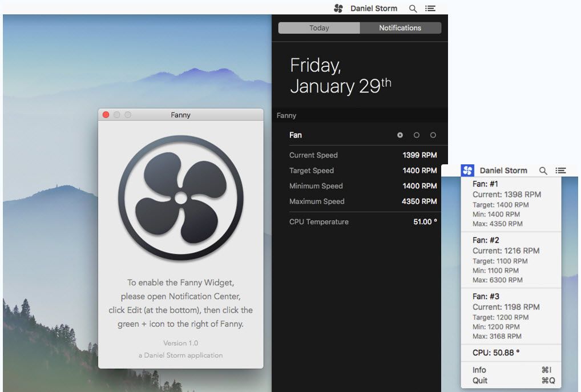
Task: Click the large fan logo in the Fanny window
Action: pos(181,198)
